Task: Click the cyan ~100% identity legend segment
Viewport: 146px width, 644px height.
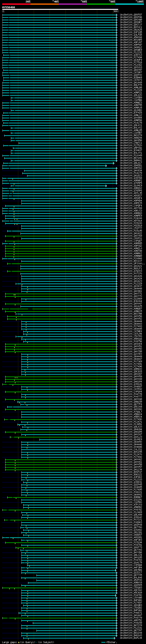Action: coord(130,4)
